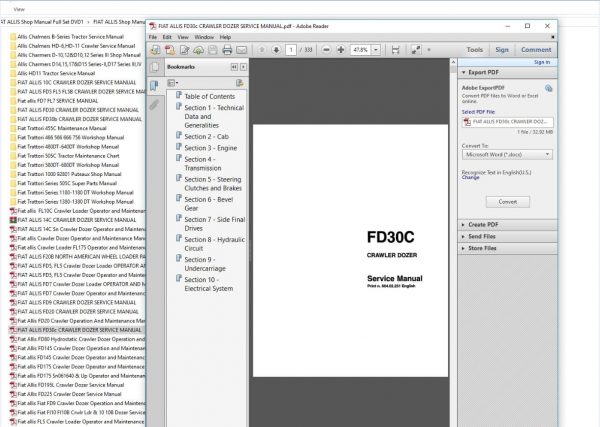
Task: Jump to Section 4 - Transmission bookmark
Action: (203, 164)
